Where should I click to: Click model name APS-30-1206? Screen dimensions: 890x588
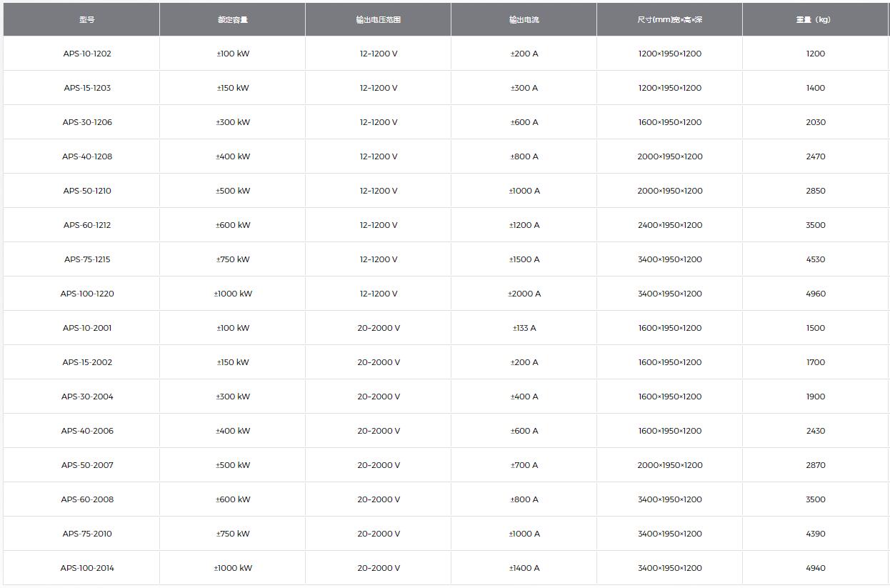tap(87, 122)
